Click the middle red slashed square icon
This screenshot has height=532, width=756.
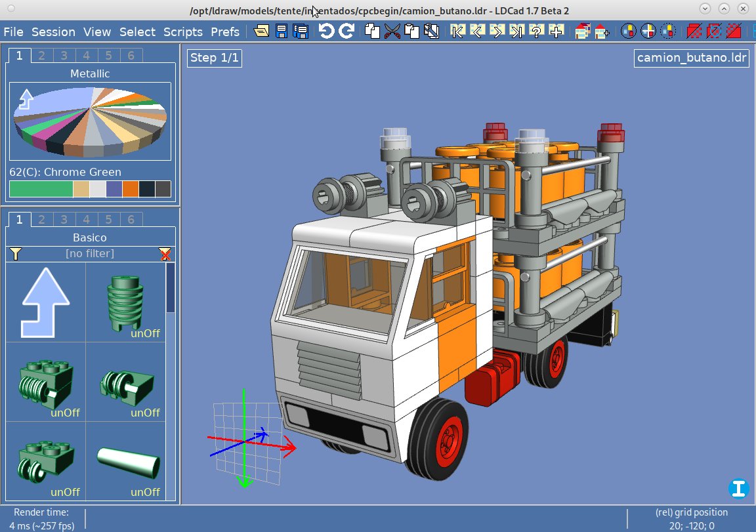pos(713,31)
